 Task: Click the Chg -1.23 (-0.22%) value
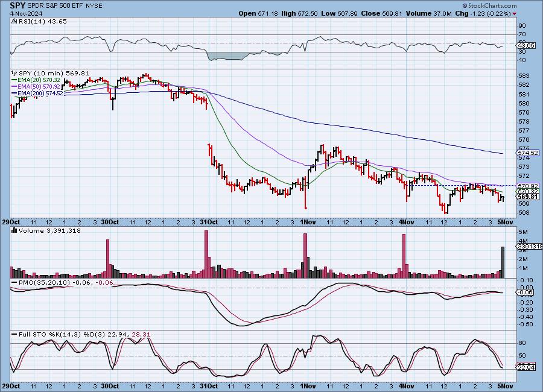tap(483, 13)
